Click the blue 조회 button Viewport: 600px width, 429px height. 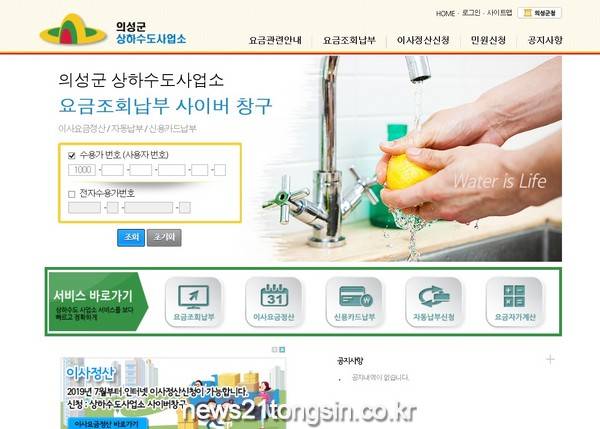click(131, 238)
